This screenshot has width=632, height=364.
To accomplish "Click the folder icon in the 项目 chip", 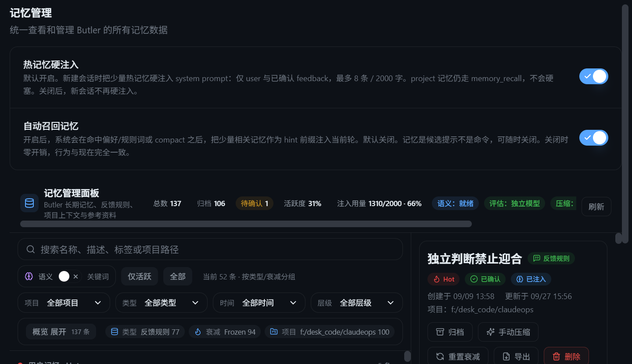I will point(274,332).
